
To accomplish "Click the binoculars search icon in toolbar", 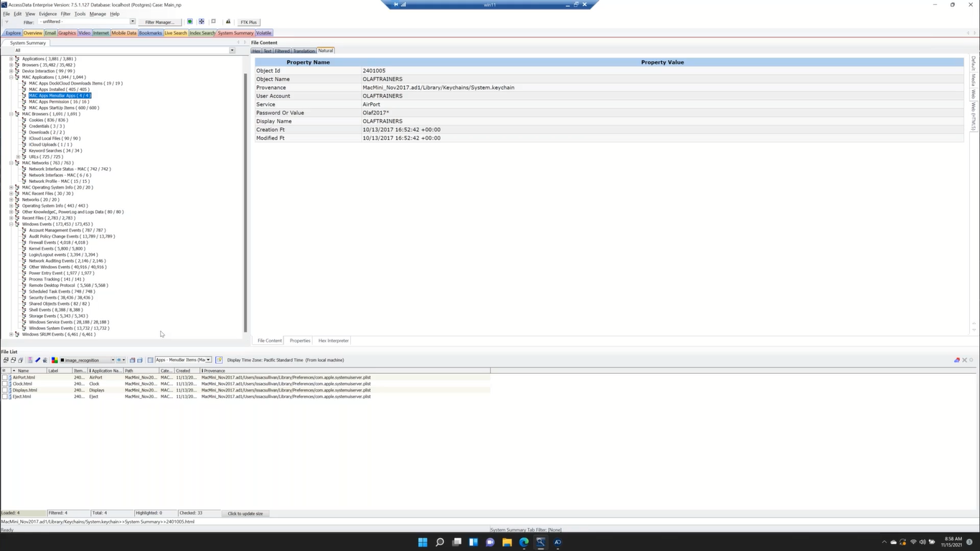I will pyautogui.click(x=228, y=22).
